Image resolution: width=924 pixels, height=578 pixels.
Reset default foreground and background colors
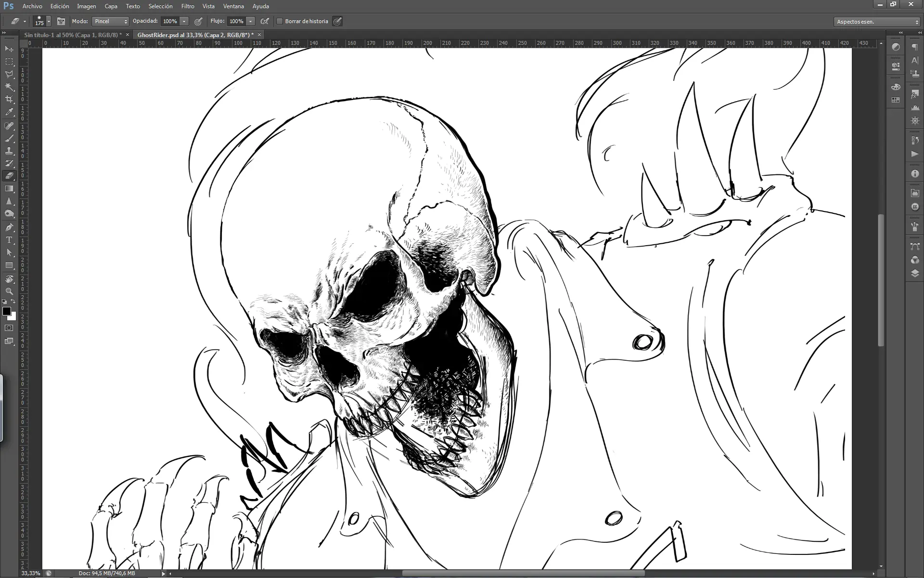click(x=4, y=302)
